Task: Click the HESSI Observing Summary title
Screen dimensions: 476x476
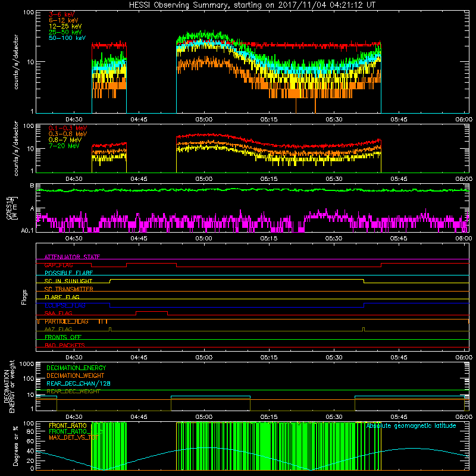Action: click(252, 5)
